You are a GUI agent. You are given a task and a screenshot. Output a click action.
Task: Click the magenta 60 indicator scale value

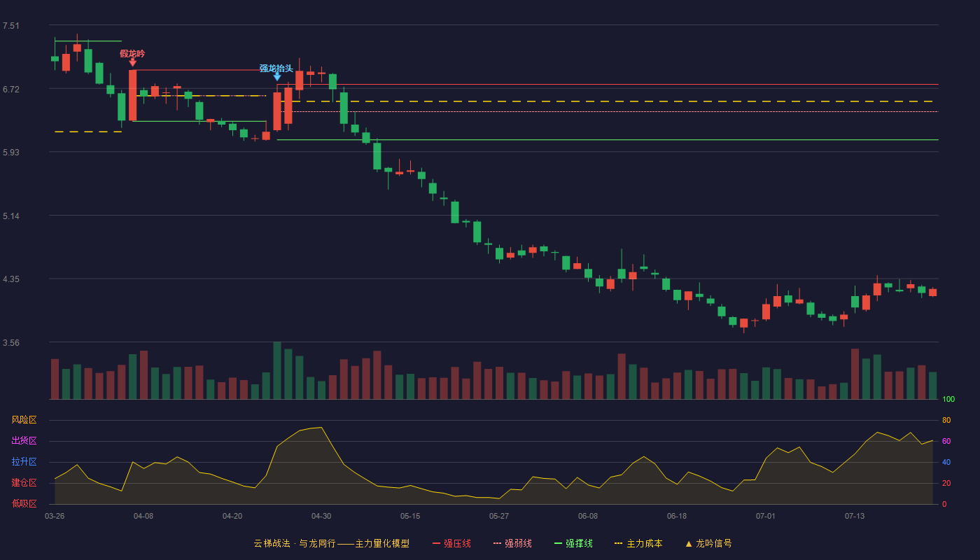[x=946, y=441]
